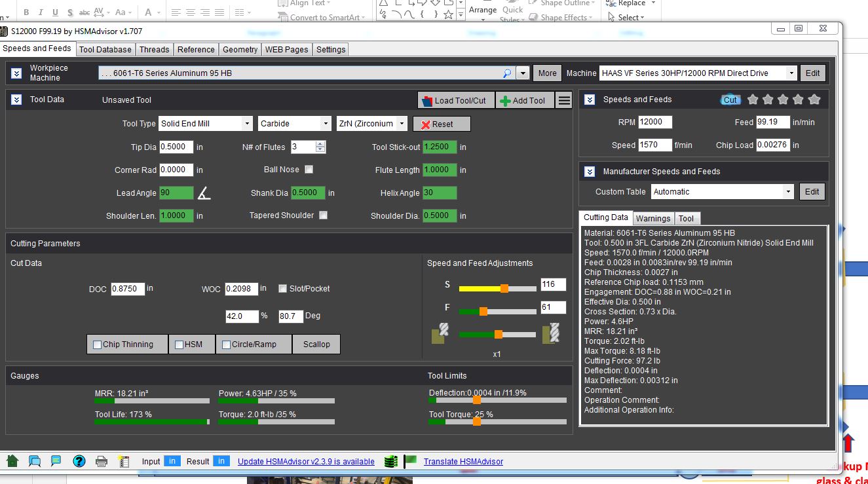The width and height of the screenshot is (868, 484).
Task: Enable the Ball Nose checkbox
Action: click(x=309, y=170)
